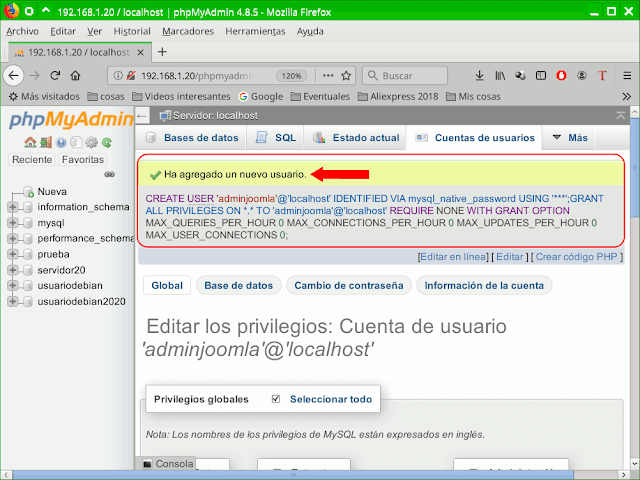Go back with Firefox back arrow
This screenshot has width=640, height=480.
[13, 76]
